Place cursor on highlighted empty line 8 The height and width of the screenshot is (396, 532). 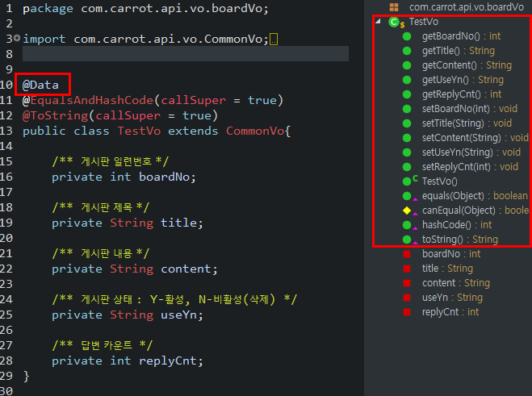click(x=185, y=53)
